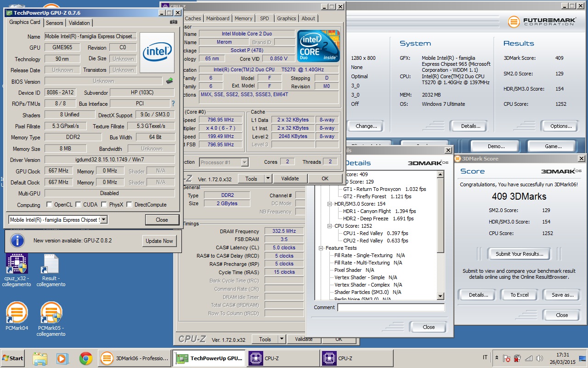
Task: Select HDR1 - Canyon Flight result row
Action: point(379,211)
